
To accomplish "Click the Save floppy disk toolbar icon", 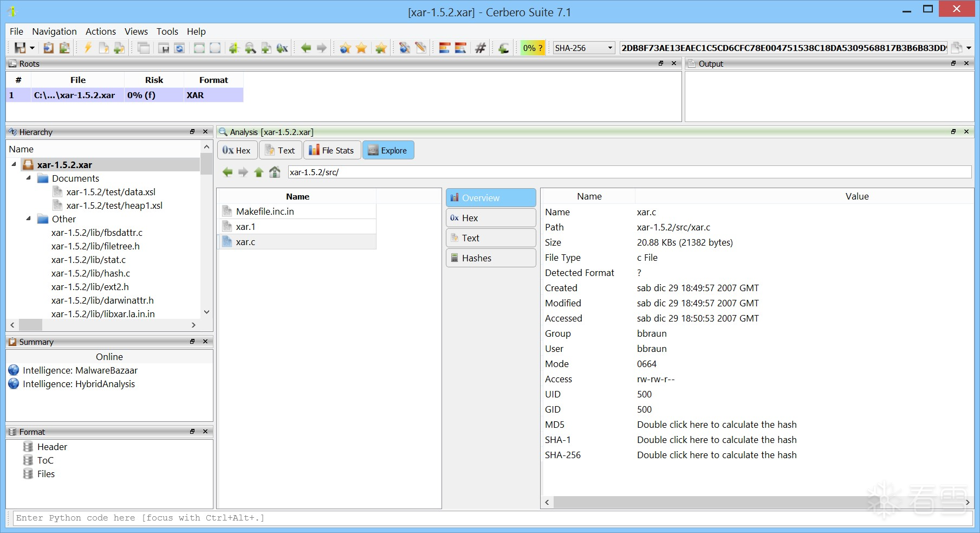I will (x=20, y=48).
